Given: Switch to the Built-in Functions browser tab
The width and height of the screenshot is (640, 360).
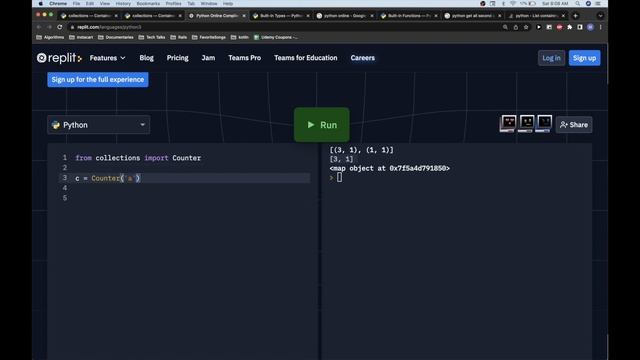Looking at the screenshot, I should pyautogui.click(x=408, y=16).
